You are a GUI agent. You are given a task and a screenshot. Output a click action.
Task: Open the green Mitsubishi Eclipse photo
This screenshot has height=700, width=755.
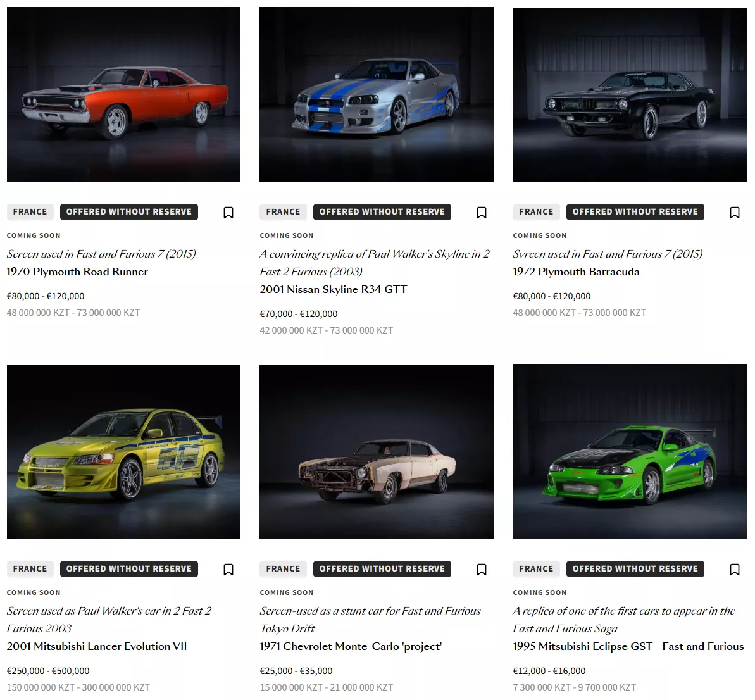(629, 451)
